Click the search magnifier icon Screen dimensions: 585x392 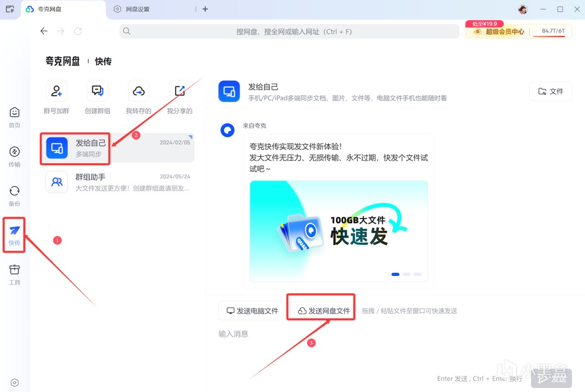click(127, 31)
